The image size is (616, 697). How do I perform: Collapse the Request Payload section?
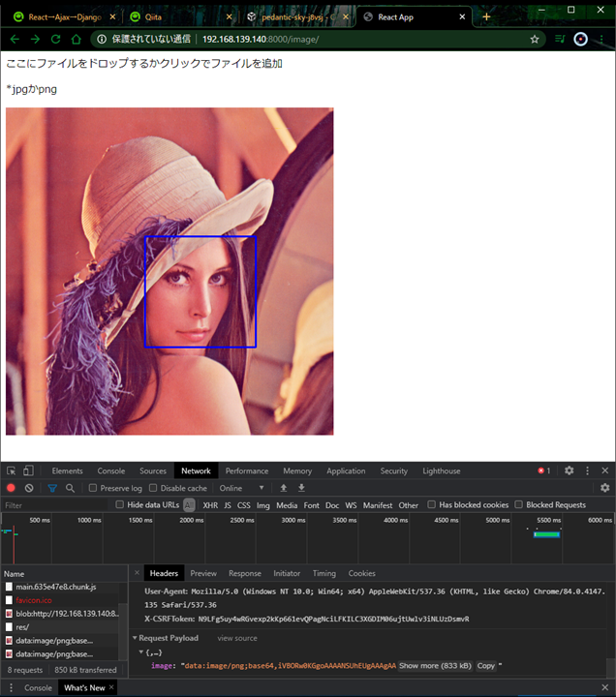135,638
